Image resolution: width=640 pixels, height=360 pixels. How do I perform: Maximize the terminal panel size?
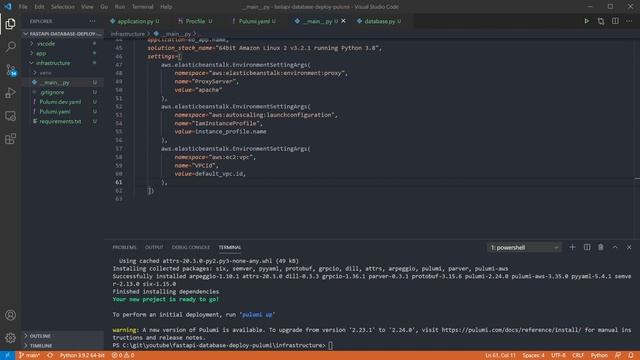coord(615,247)
